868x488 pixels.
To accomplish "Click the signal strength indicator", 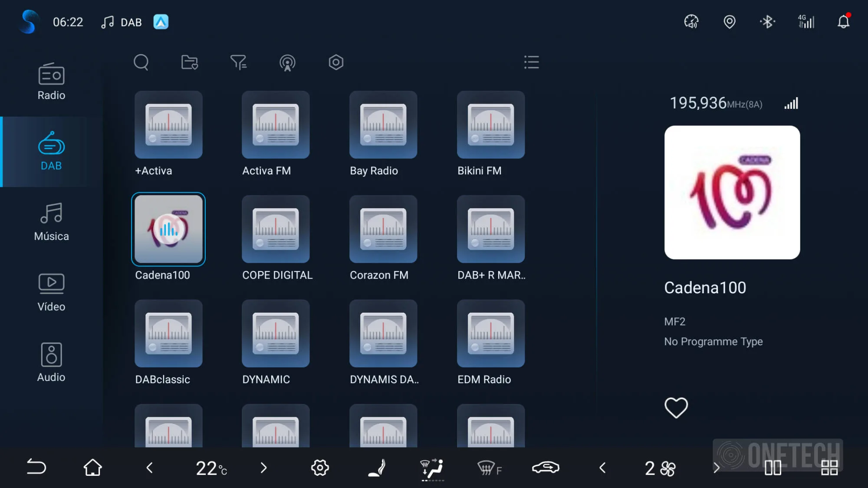I will pos(791,104).
